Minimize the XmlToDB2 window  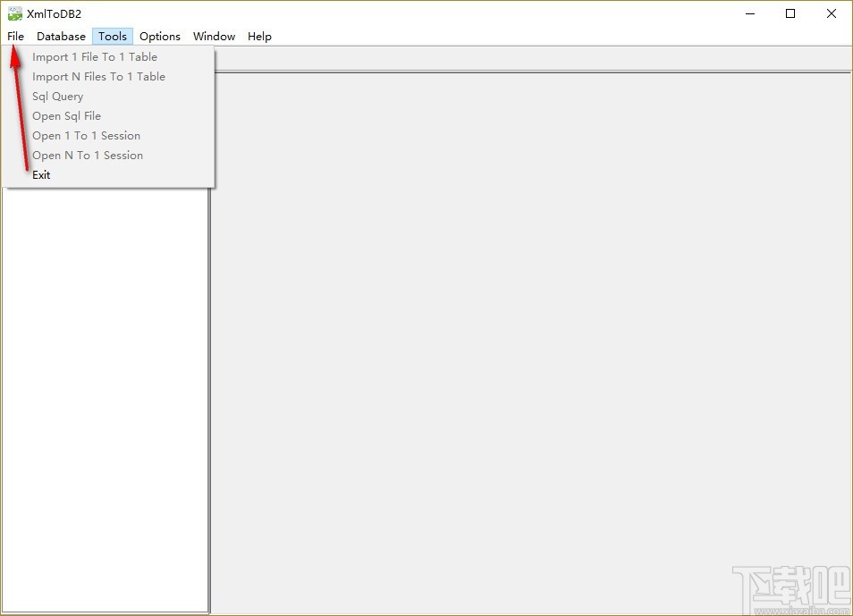click(749, 13)
